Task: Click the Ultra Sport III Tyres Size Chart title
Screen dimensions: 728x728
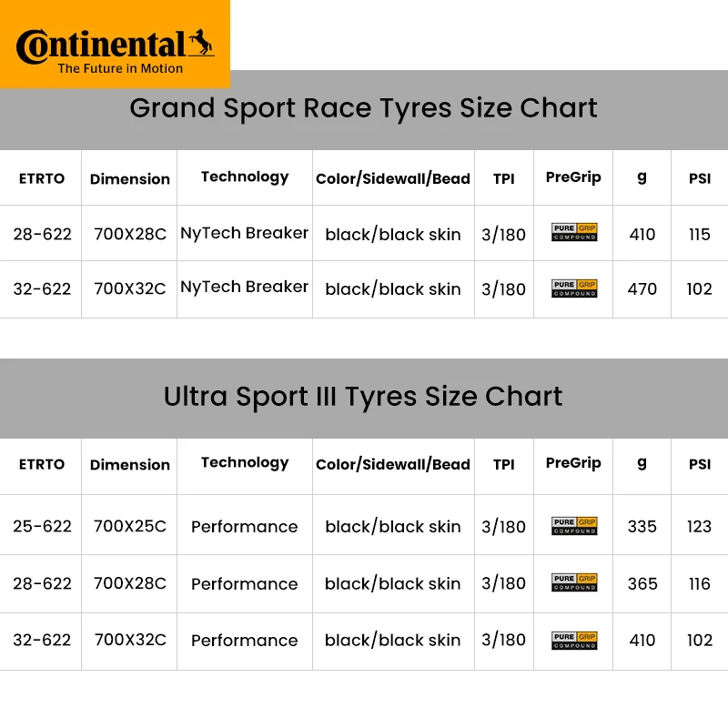Action: [x=363, y=397]
